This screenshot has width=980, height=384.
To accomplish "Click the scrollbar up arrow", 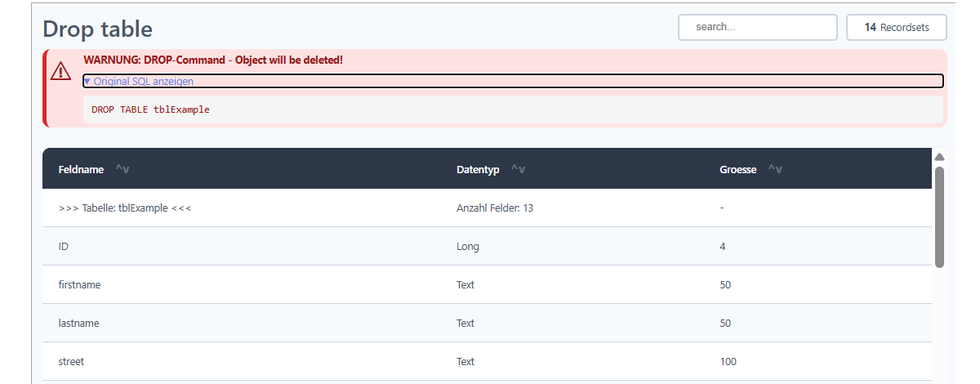I will (939, 157).
